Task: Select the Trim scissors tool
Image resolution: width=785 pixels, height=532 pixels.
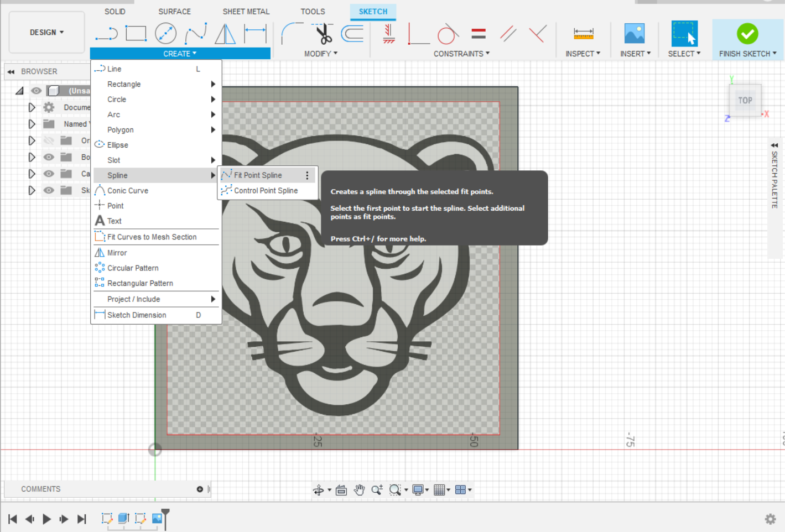Action: pos(323,33)
